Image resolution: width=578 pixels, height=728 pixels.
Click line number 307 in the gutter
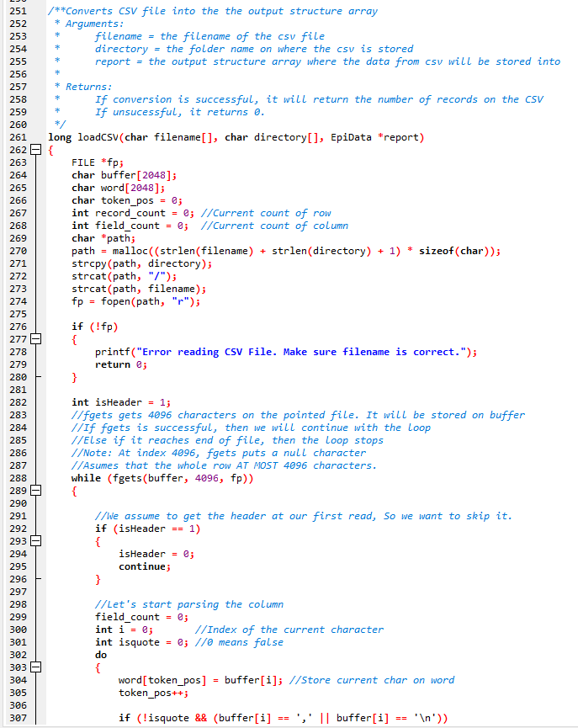tap(19, 718)
